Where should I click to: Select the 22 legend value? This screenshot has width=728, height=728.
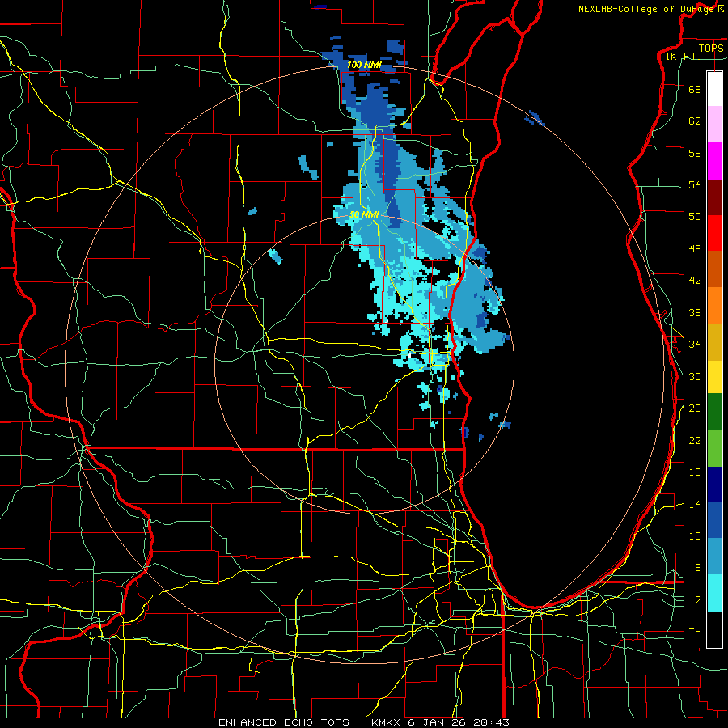tap(695, 440)
